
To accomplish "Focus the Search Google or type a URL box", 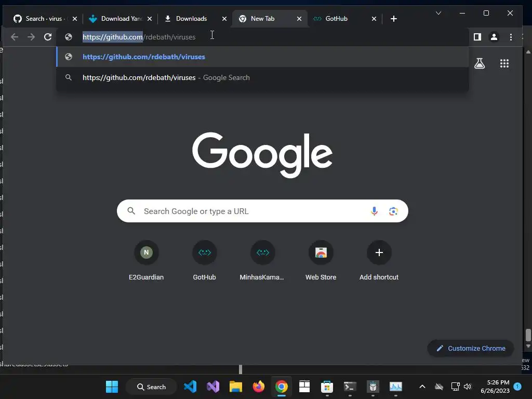I will click(x=262, y=211).
